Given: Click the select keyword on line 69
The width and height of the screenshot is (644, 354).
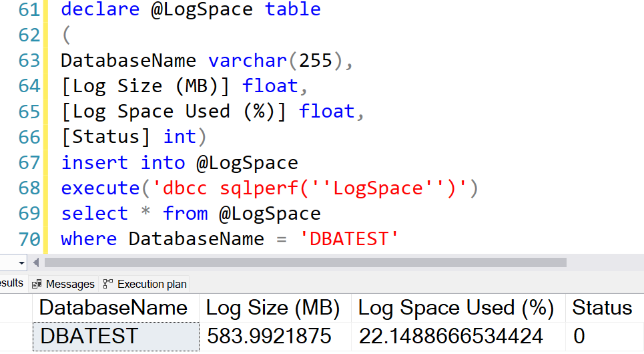Looking at the screenshot, I should point(95,213).
